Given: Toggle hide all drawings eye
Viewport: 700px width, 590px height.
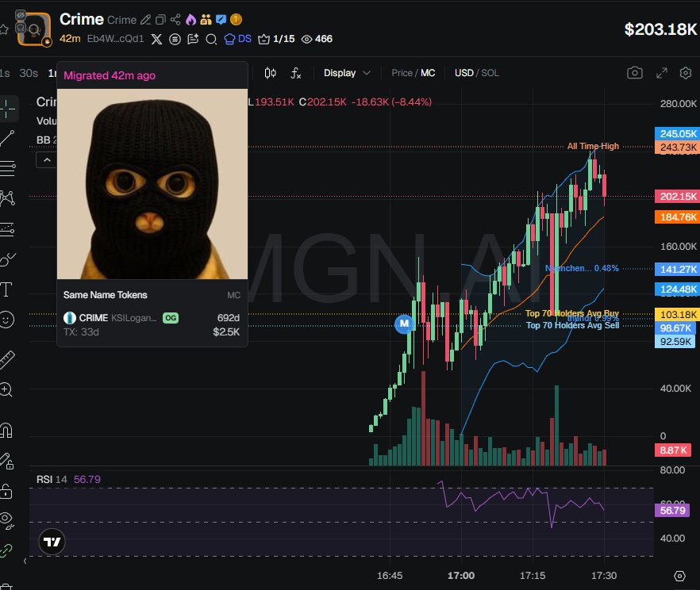Looking at the screenshot, I should click(x=6, y=519).
